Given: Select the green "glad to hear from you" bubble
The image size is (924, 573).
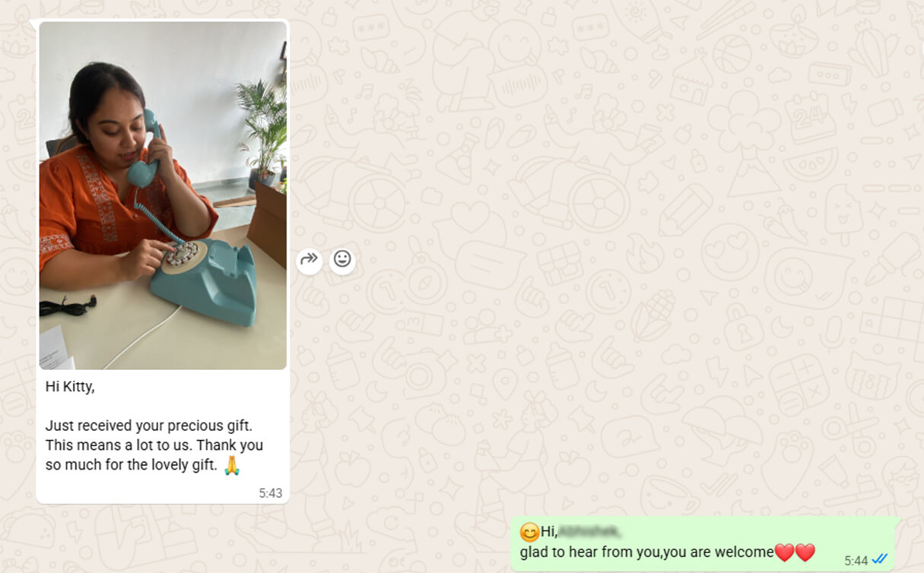Looking at the screenshot, I should point(706,543).
